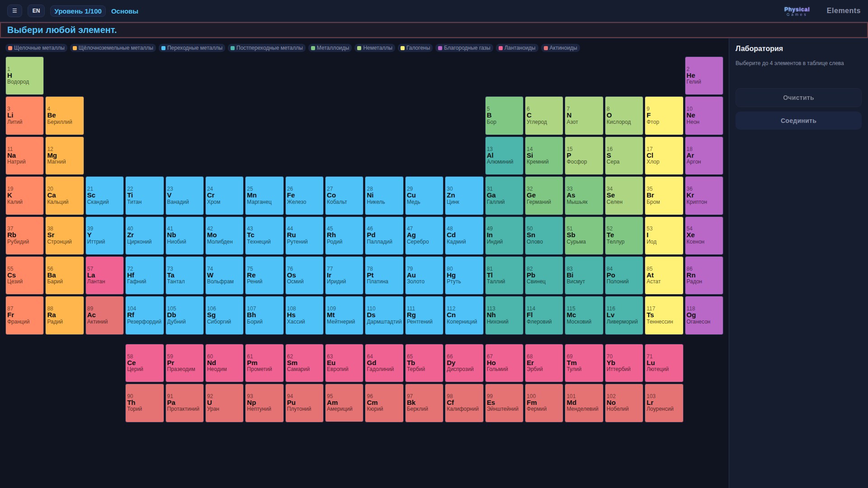Select the Zinc (Цинк) tile
The height and width of the screenshot is (488, 868).
tap(464, 196)
